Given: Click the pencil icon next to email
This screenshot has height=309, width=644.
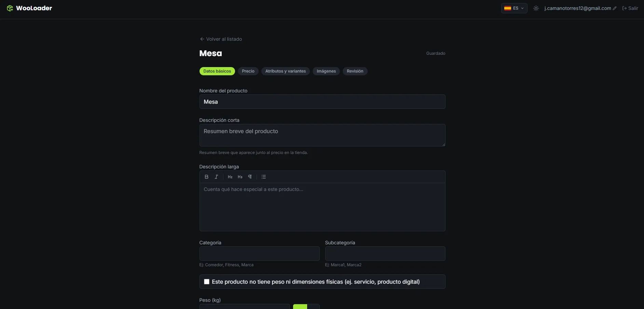Looking at the screenshot, I should 615,8.
